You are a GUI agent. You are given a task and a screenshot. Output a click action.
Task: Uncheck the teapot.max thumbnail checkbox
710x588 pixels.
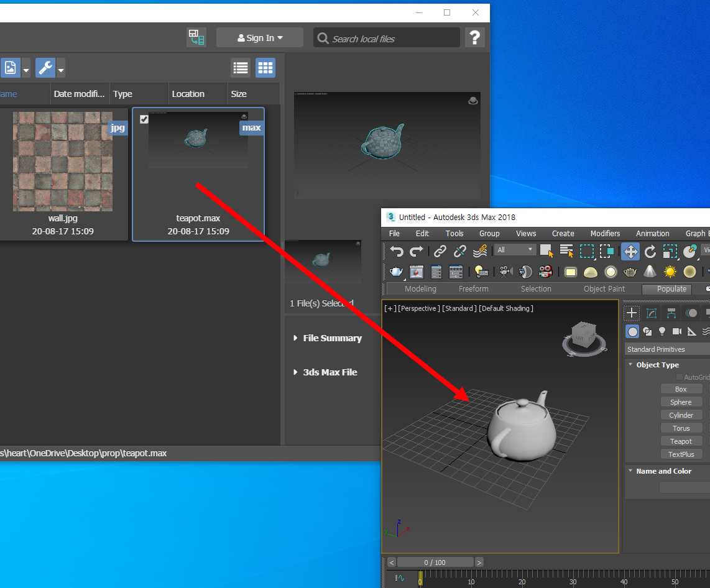144,119
